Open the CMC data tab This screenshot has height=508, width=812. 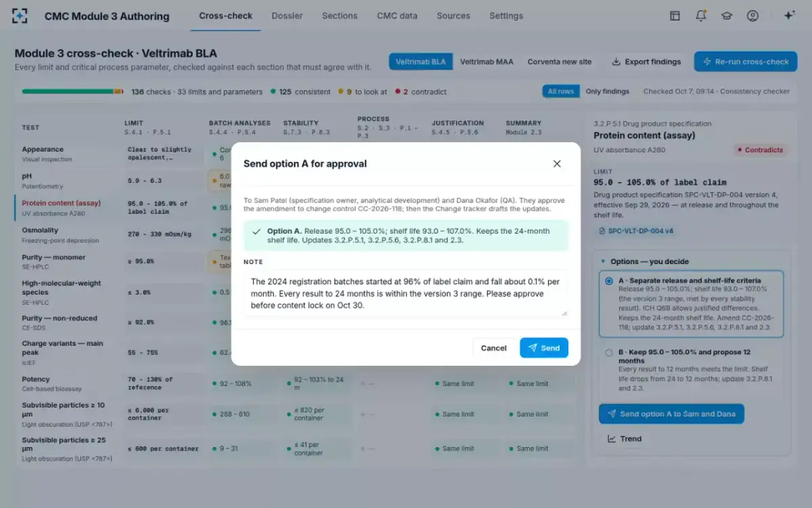[x=397, y=16]
